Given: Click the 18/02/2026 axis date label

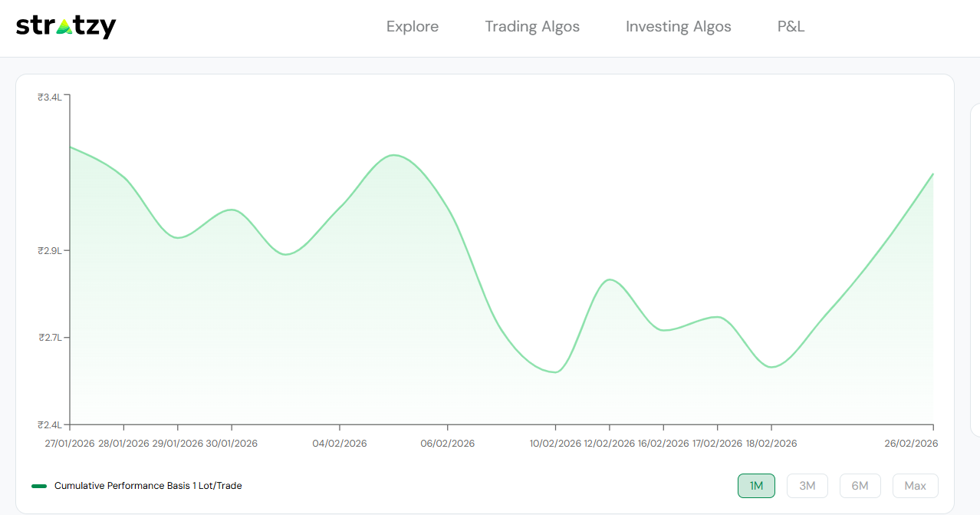Looking at the screenshot, I should tap(771, 444).
